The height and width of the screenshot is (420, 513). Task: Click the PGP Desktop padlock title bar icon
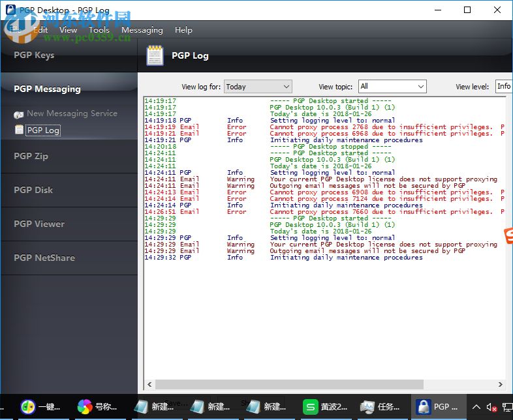pyautogui.click(x=10, y=9)
